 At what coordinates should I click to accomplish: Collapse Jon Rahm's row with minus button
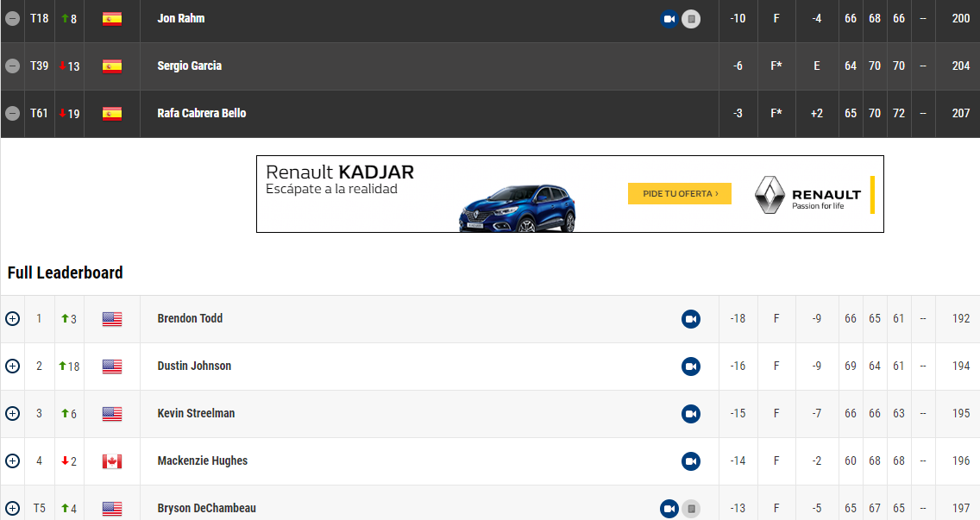(12, 19)
